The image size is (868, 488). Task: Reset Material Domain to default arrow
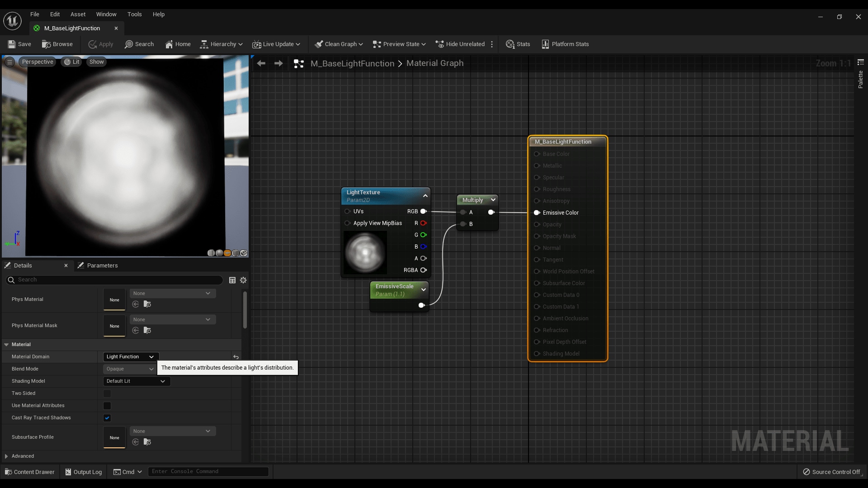pyautogui.click(x=236, y=357)
